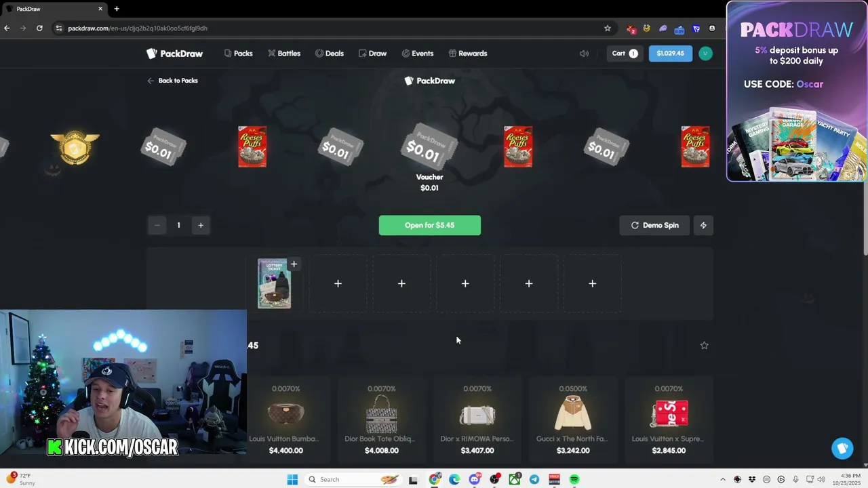This screenshot has height=488, width=868.
Task: Open extension icon with red 2 badge
Action: 631,28
